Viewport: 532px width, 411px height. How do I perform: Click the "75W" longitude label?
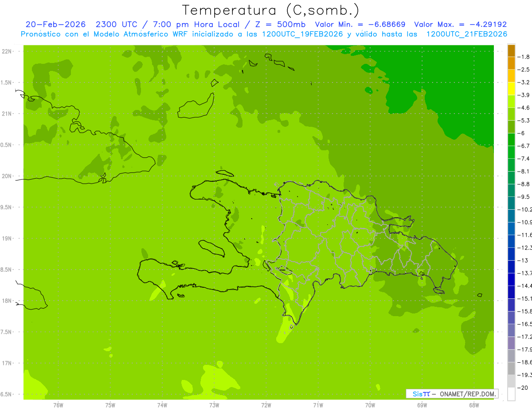(x=110, y=405)
